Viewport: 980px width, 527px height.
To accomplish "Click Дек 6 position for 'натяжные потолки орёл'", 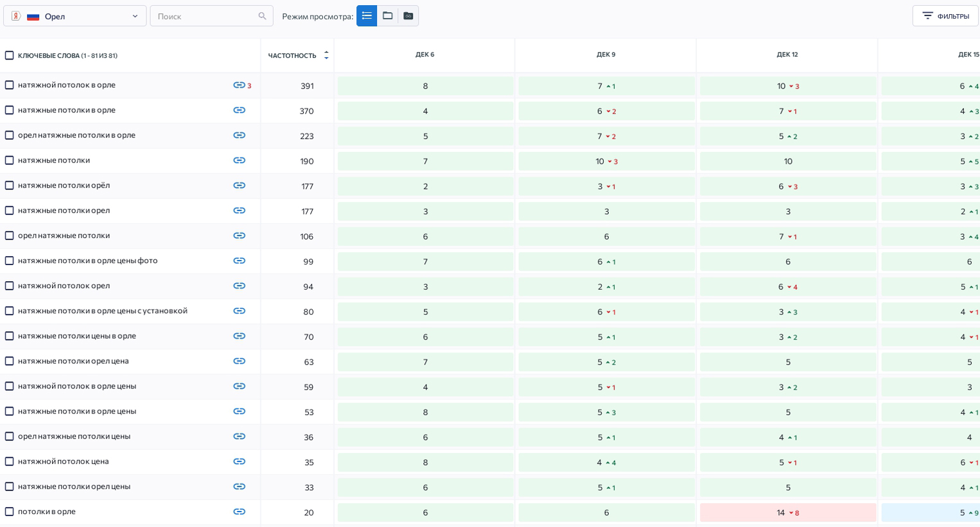I will (x=425, y=186).
